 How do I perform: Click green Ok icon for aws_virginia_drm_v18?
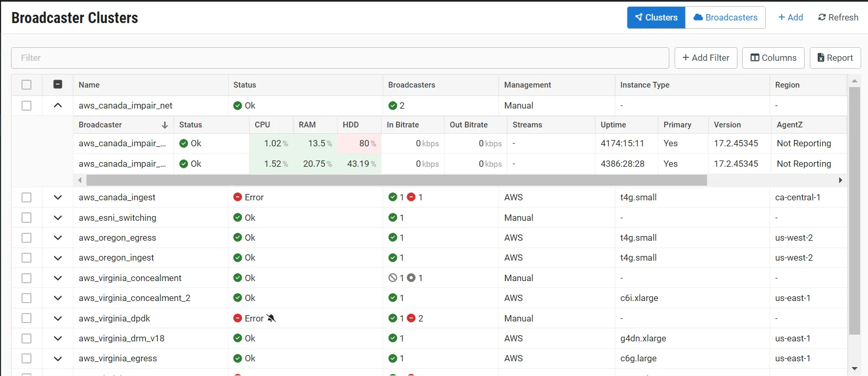click(238, 338)
